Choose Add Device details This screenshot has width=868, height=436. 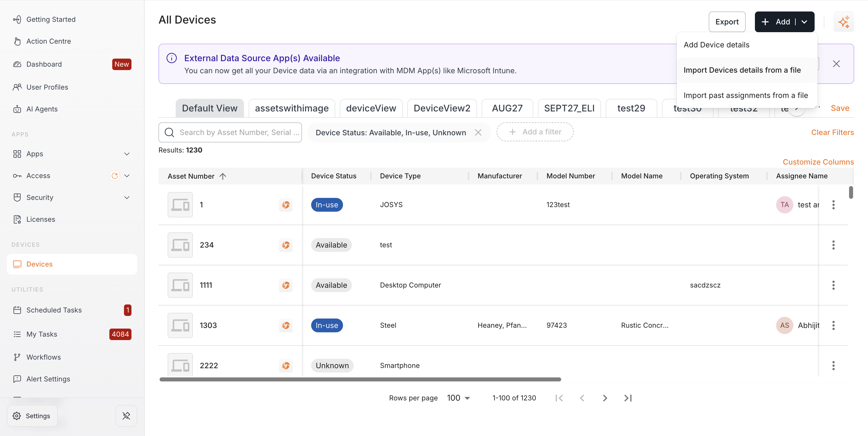(747, 45)
